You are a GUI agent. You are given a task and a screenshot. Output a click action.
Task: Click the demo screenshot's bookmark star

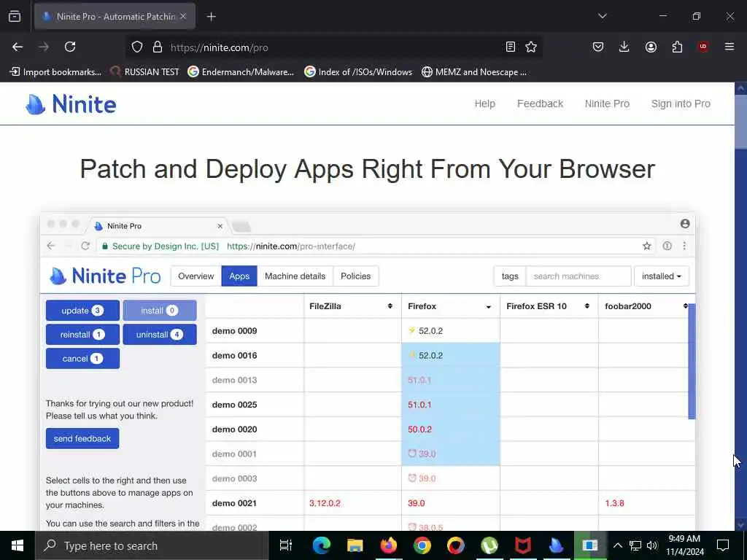646,246
